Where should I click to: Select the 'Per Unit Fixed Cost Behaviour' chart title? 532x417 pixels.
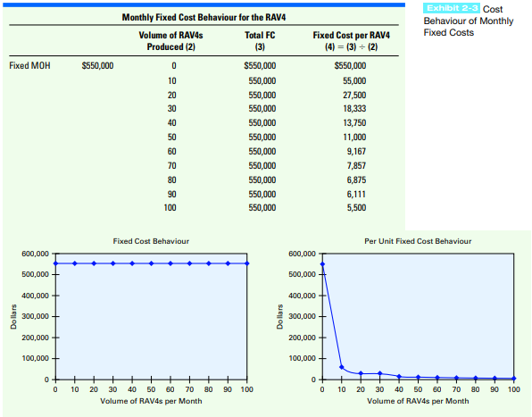(418, 241)
